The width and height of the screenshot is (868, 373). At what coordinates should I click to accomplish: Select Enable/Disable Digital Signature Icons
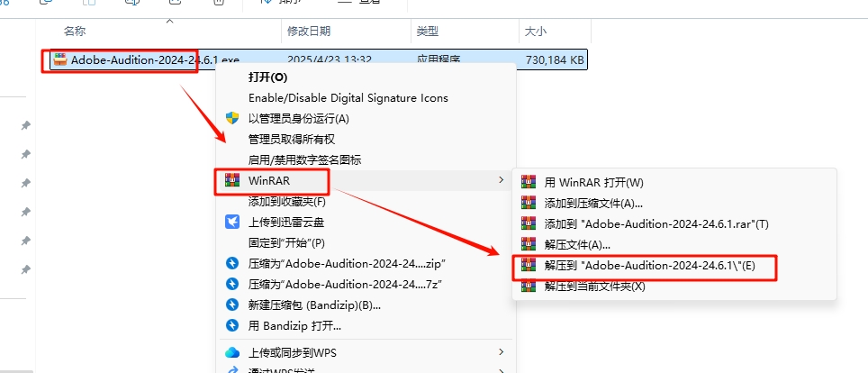click(348, 97)
